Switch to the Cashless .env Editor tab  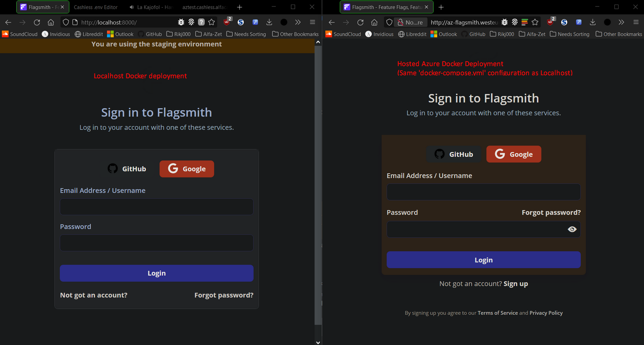click(x=95, y=7)
